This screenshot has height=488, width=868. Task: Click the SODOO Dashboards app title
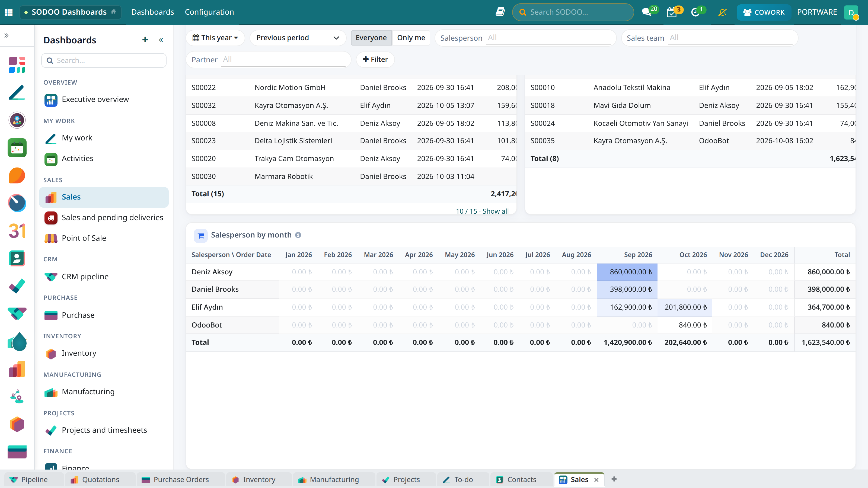69,12
